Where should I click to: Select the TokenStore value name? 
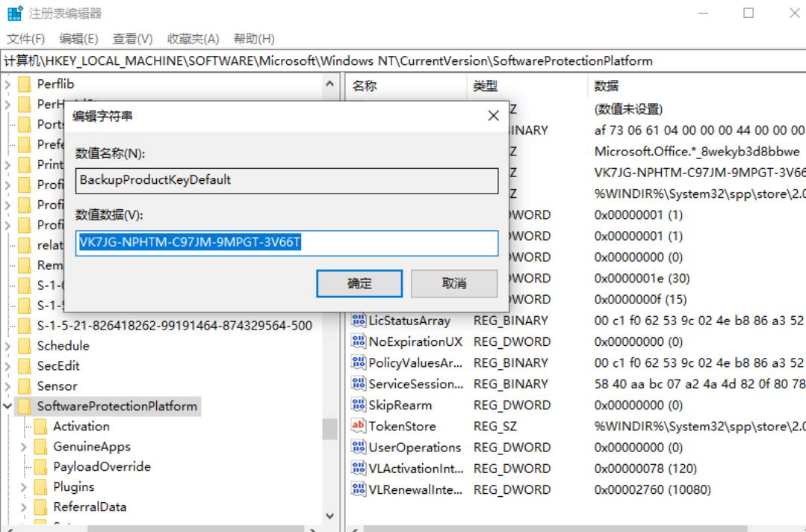(x=402, y=426)
